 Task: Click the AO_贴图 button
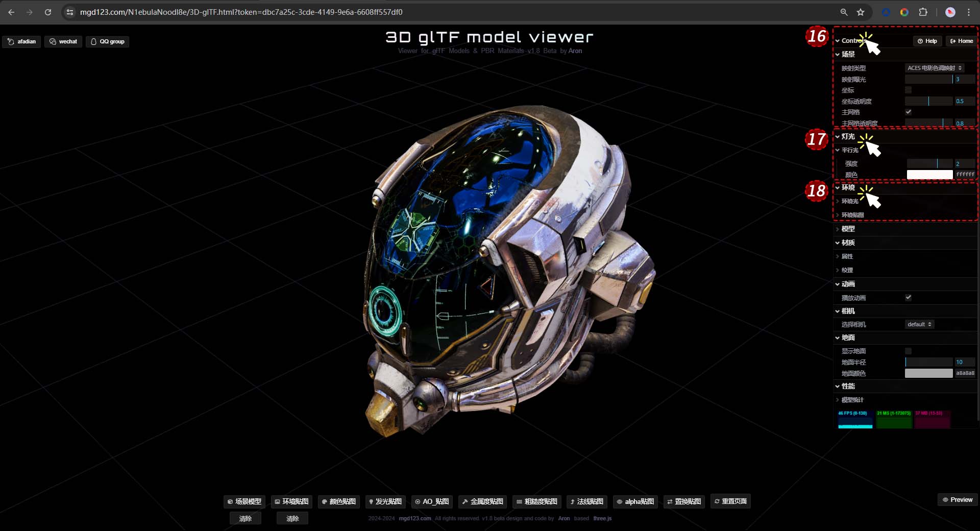432,501
